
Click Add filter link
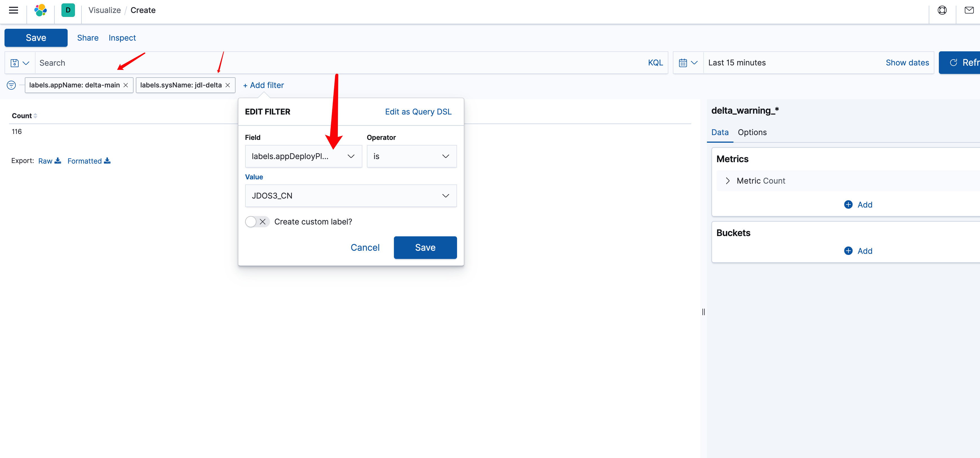[x=263, y=85]
